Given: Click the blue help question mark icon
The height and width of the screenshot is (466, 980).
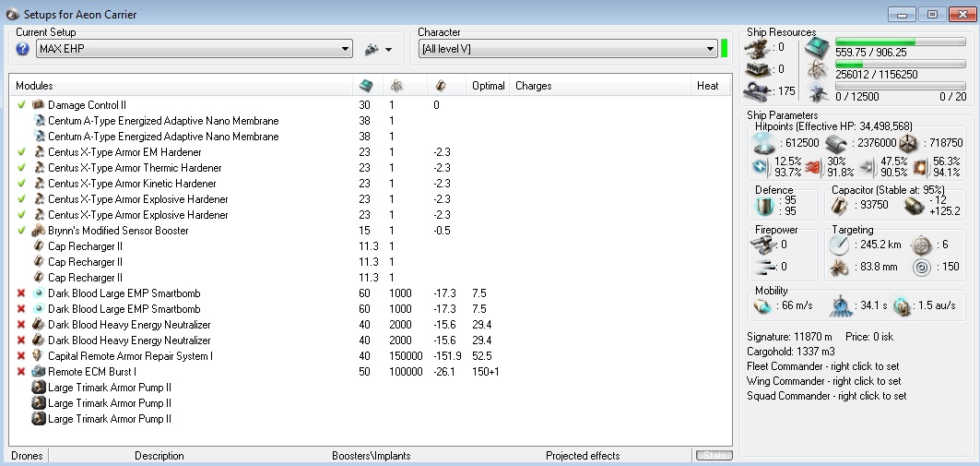Looking at the screenshot, I should (22, 49).
